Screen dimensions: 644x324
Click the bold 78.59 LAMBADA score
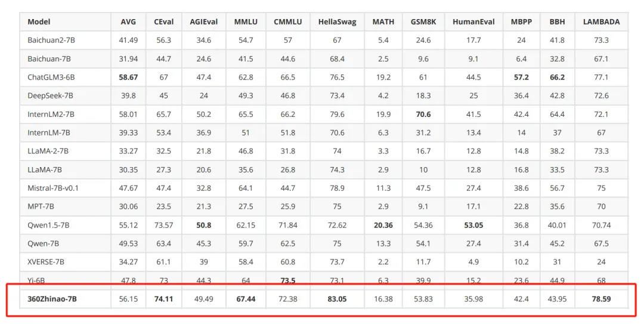[601, 299]
